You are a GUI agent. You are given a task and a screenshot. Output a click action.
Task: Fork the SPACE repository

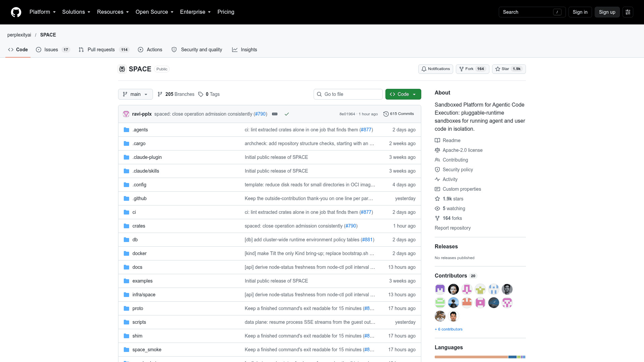473,69
